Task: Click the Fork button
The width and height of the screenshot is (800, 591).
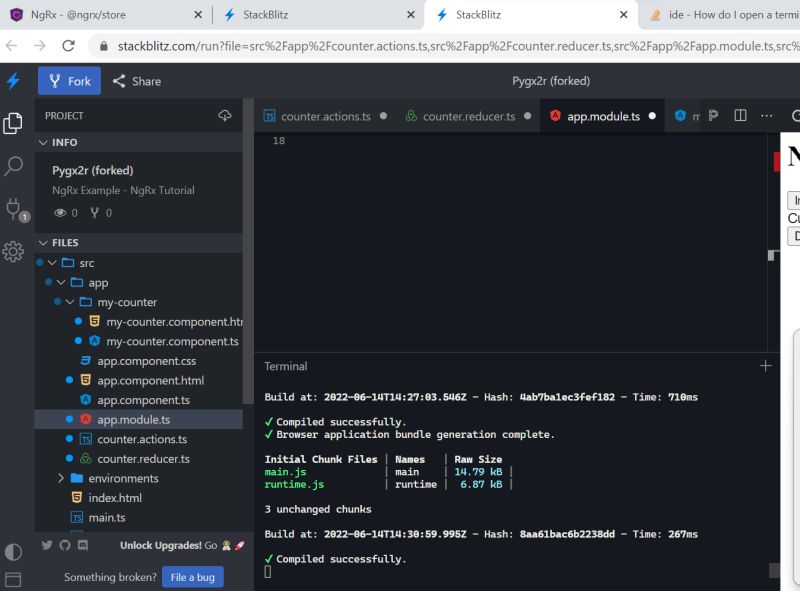Action: point(69,81)
